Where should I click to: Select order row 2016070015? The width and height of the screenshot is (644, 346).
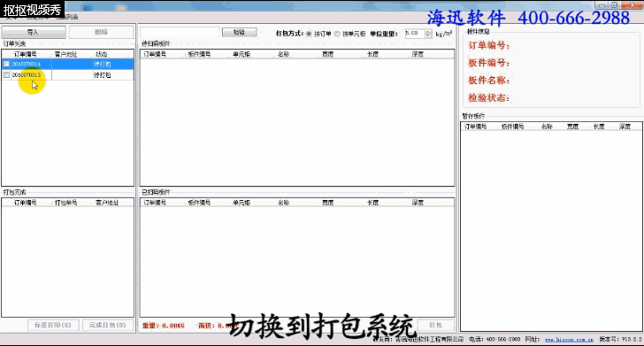(x=68, y=75)
